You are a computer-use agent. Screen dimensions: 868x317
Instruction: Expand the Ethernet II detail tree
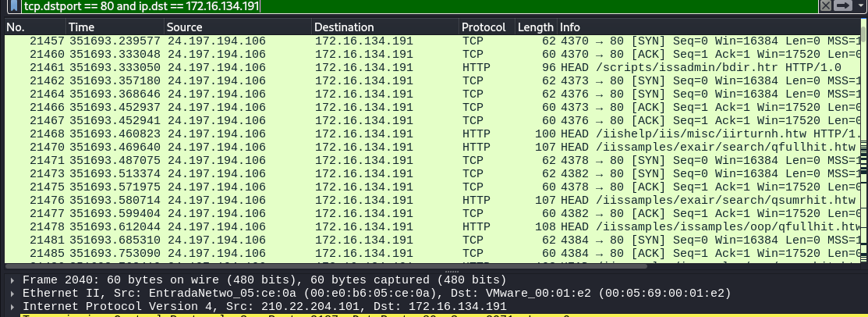tap(12, 293)
